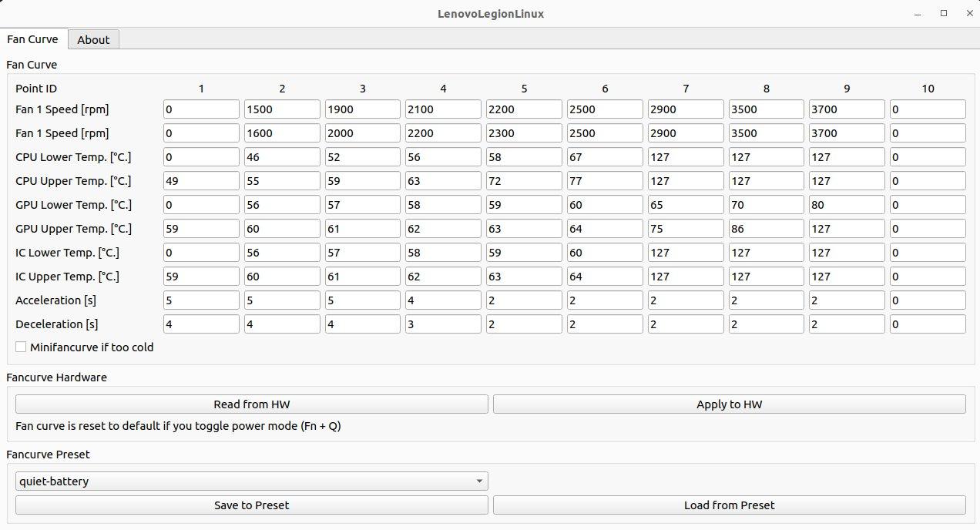Edit GPU Lower Temp field for point 7
980x530 pixels.
pyautogui.click(x=686, y=205)
